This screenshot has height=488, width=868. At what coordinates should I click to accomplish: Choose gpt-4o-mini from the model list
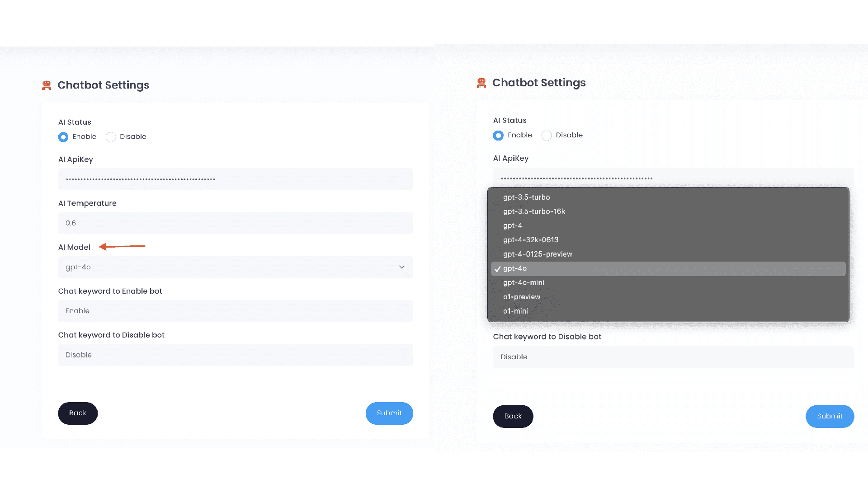pos(524,282)
